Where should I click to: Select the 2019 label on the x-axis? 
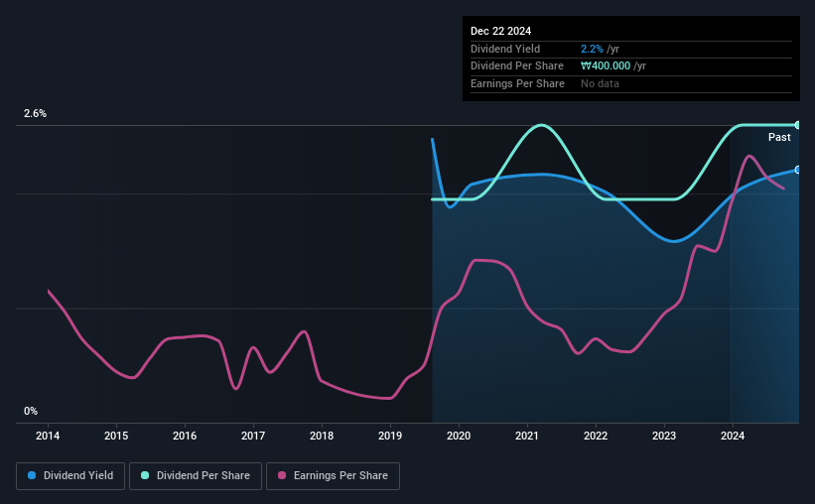coord(390,436)
